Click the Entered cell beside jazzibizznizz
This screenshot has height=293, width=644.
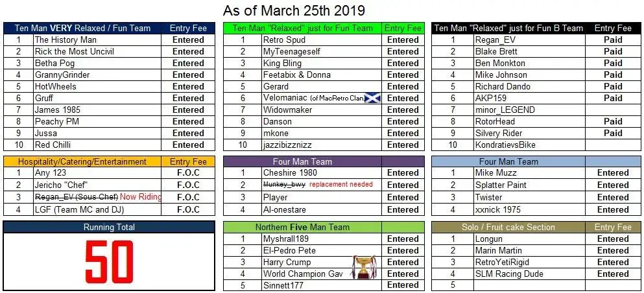coord(403,145)
